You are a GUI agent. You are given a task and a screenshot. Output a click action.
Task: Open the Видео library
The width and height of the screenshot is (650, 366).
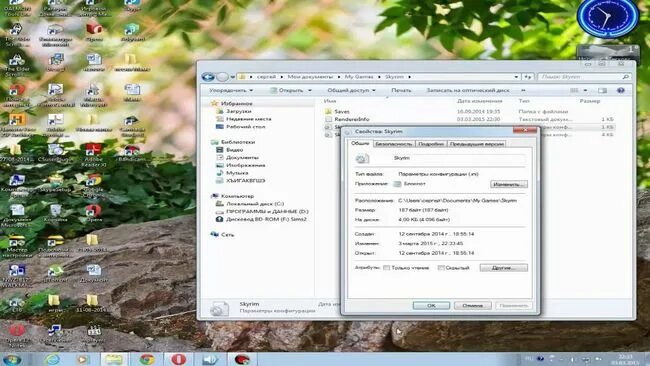pos(234,150)
